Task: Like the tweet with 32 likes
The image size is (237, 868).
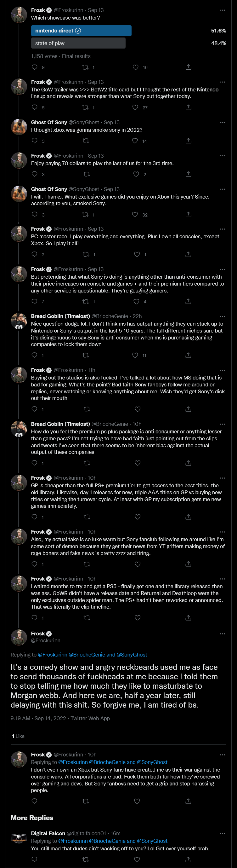Action: point(135,215)
